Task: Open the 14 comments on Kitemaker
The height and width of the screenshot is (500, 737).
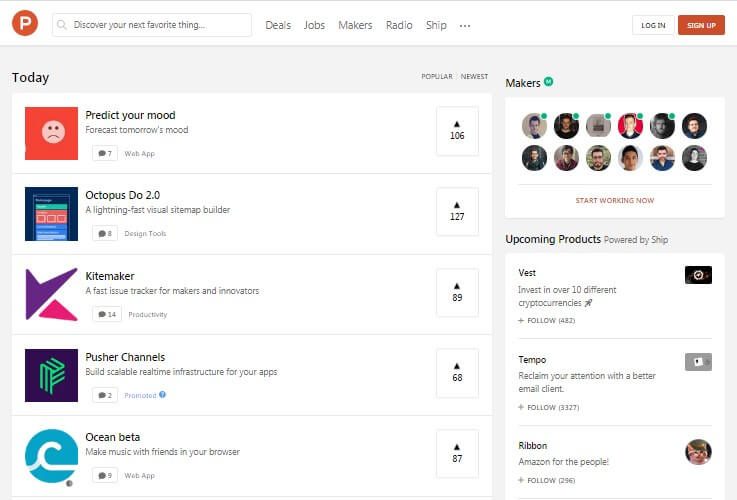Action: click(x=107, y=314)
